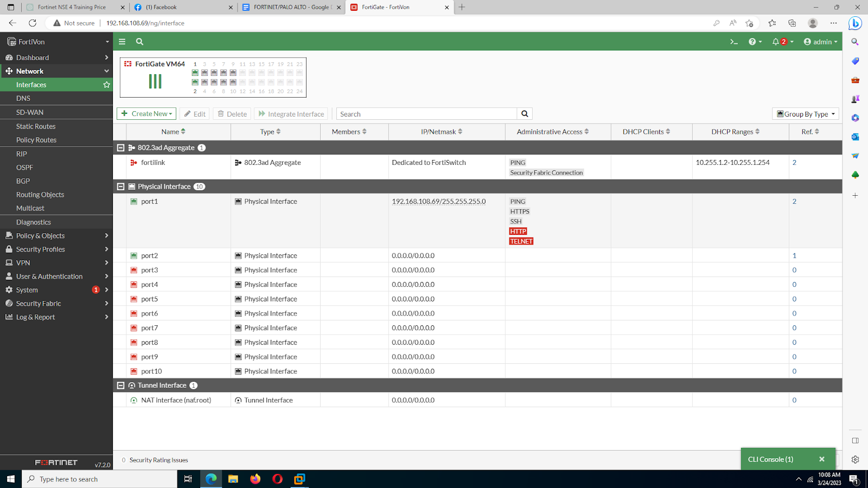Open the notifications bell icon
This screenshot has width=868, height=488.
coord(782,42)
